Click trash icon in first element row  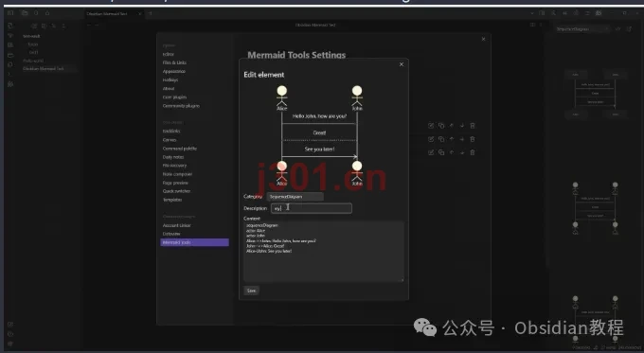tap(473, 126)
